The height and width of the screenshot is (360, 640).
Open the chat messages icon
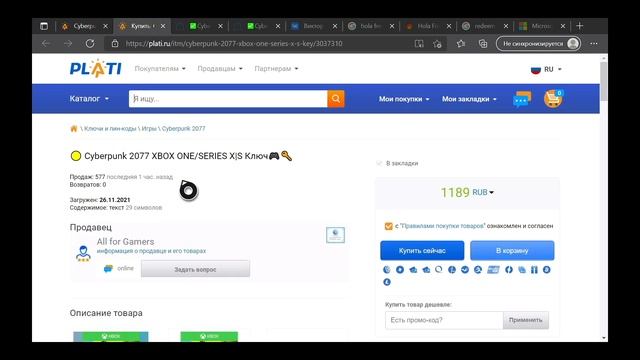(x=522, y=99)
